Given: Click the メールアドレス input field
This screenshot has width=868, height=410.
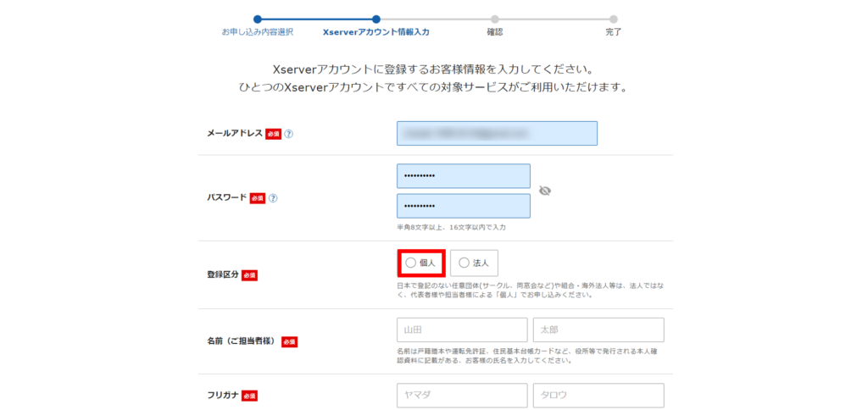Looking at the screenshot, I should 497,133.
